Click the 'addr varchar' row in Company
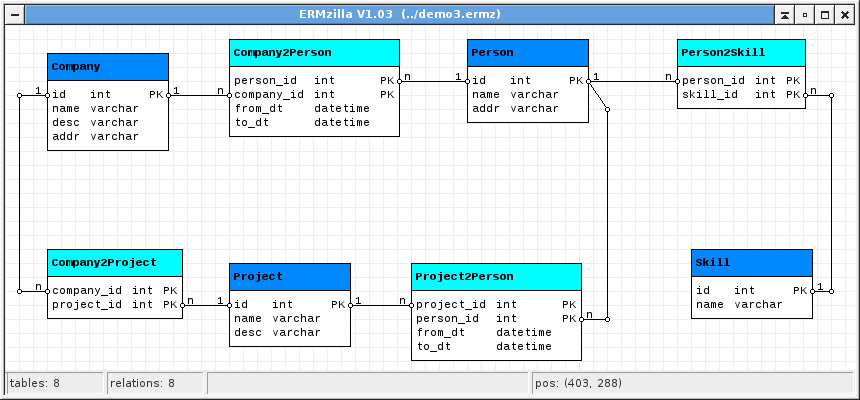The image size is (860, 400). click(108, 137)
